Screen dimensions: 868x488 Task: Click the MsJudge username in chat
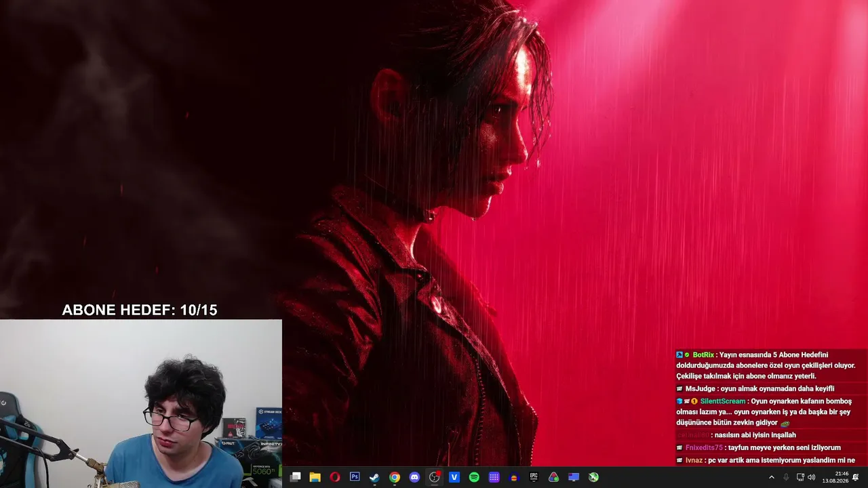point(701,389)
